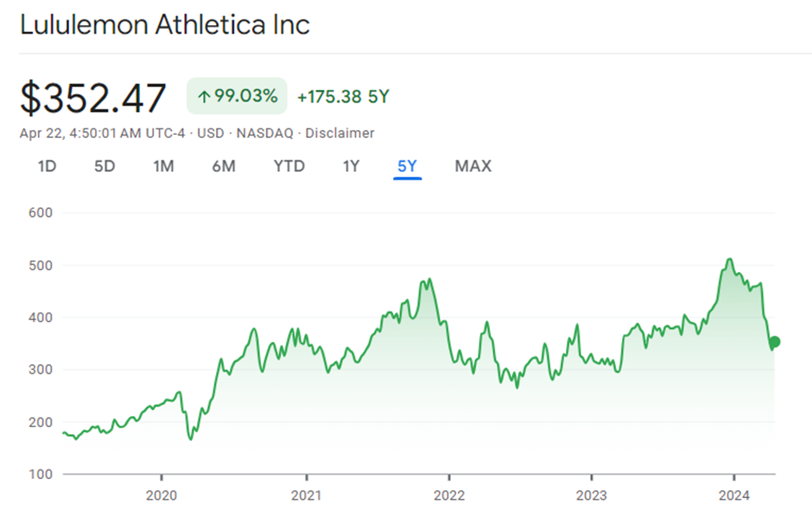Click the NASDAQ exchange text

coord(263,134)
